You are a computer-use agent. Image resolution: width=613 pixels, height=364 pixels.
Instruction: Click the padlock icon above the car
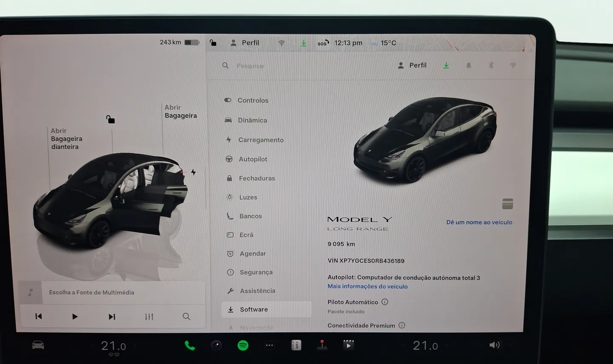click(110, 119)
